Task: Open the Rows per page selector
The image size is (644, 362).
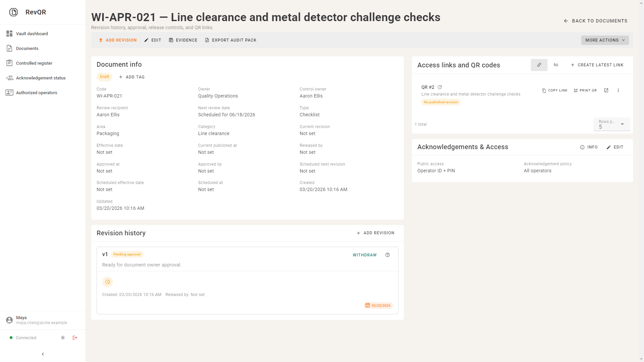Action: tap(611, 124)
